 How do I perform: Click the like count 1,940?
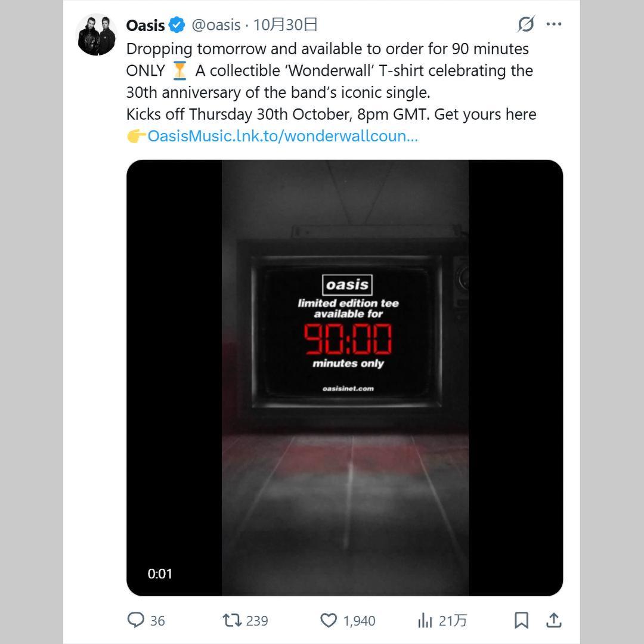359,621
